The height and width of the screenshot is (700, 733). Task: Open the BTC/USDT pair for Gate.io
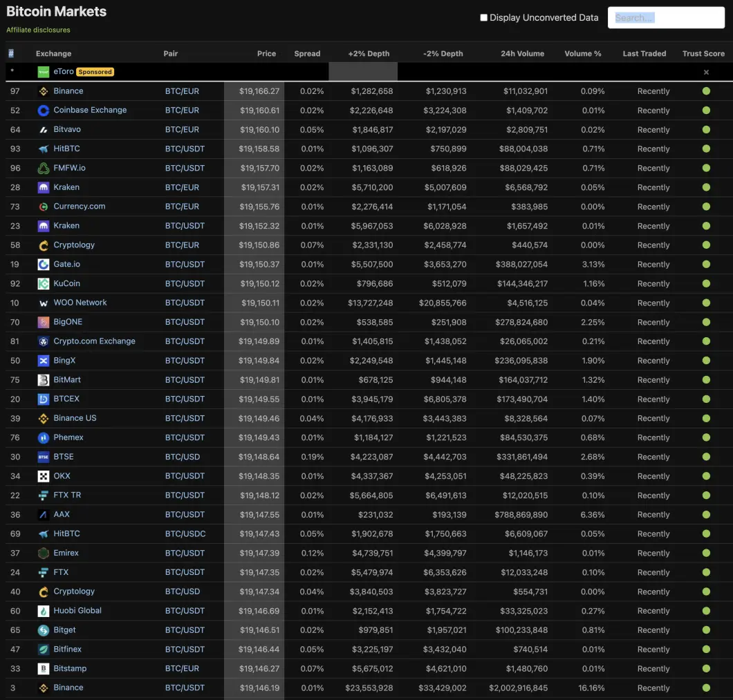(x=185, y=265)
